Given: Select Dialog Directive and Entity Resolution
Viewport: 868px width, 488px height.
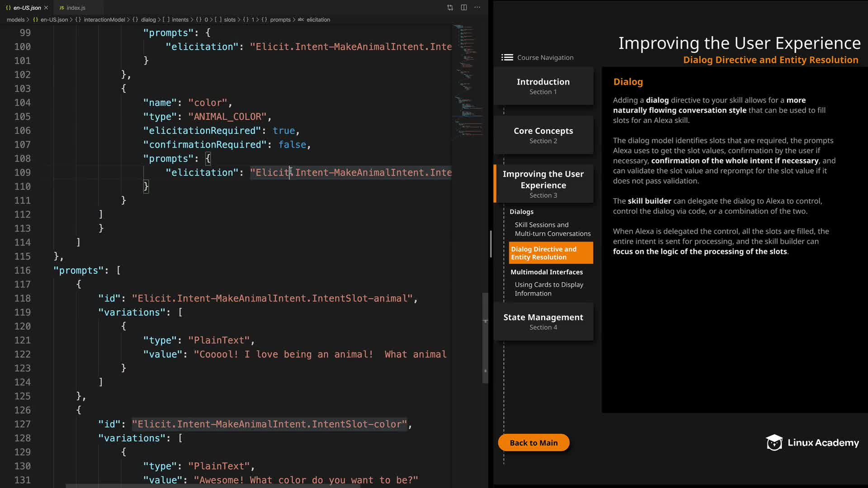Looking at the screenshot, I should [x=551, y=253].
